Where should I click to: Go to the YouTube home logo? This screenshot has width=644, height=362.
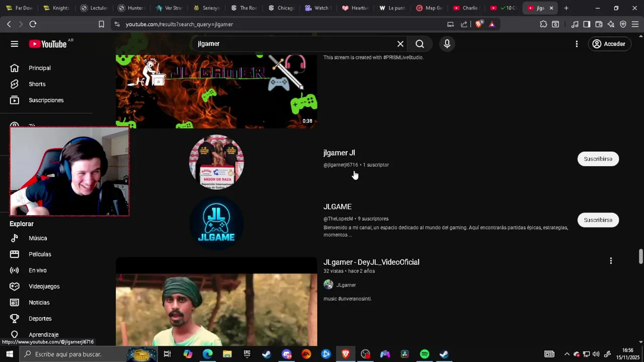click(48, 44)
